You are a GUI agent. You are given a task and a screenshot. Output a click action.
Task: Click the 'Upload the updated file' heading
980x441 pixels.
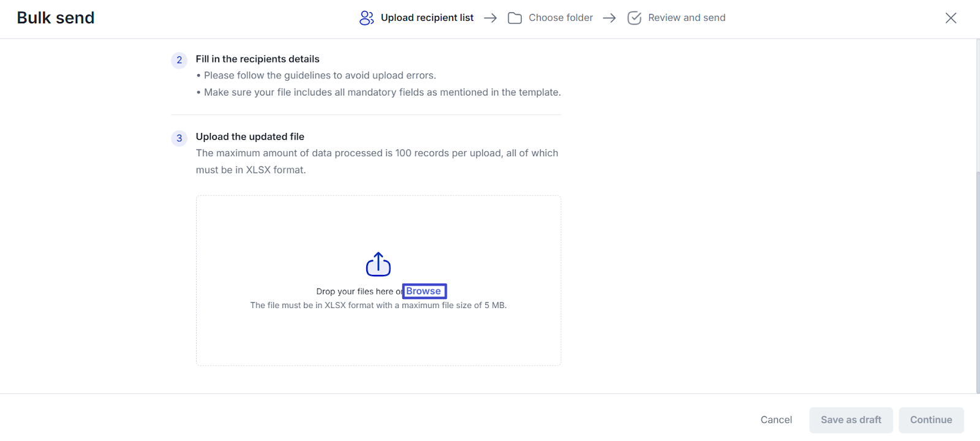tap(250, 137)
